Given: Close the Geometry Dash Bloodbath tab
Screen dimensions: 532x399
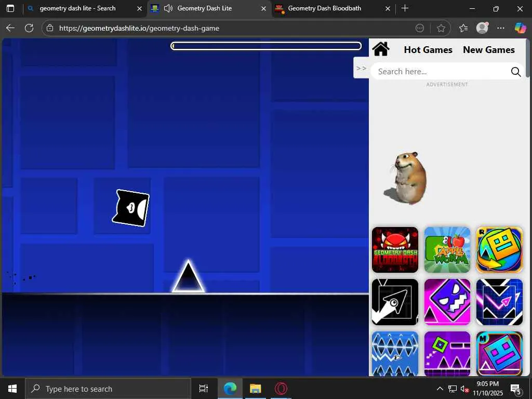Looking at the screenshot, I should tap(388, 9).
